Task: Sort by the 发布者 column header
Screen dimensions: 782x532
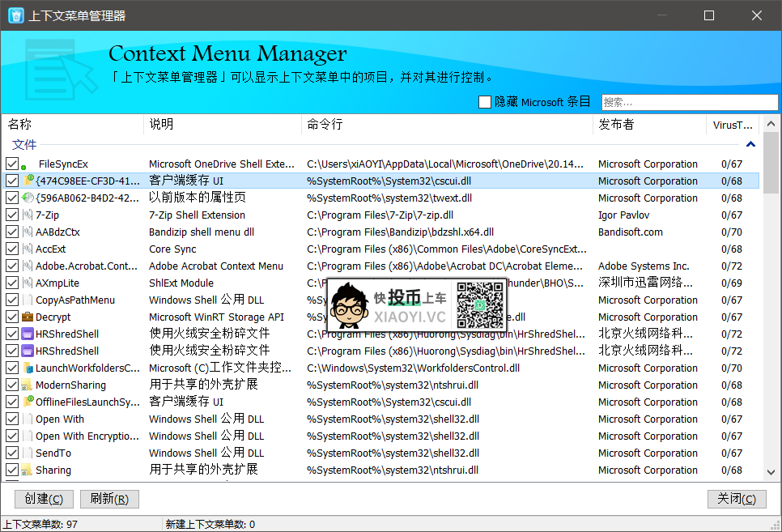Action: click(x=648, y=125)
